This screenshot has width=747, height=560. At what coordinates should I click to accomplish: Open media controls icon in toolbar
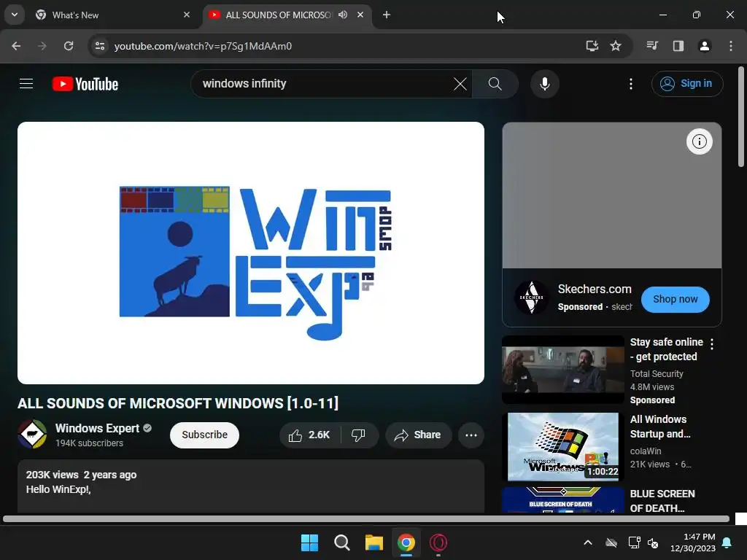tap(652, 46)
